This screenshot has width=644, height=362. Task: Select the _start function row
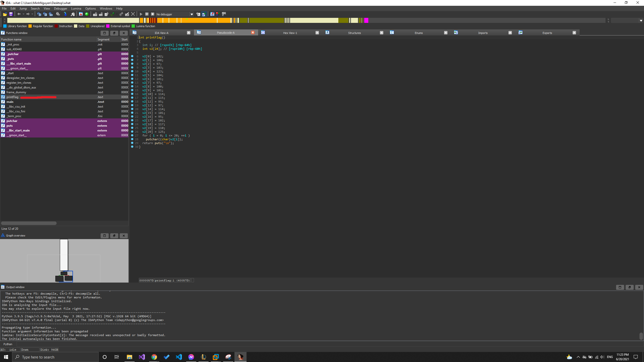pyautogui.click(x=64, y=73)
